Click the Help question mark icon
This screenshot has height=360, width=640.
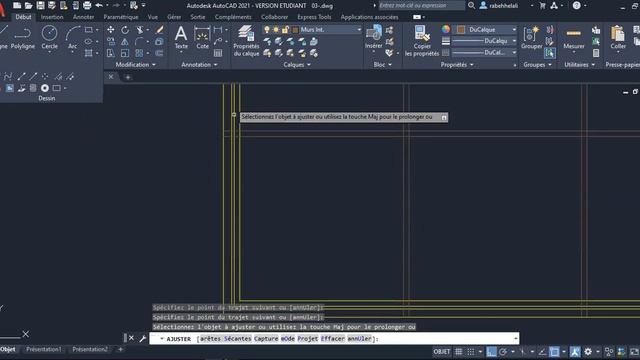click(576, 5)
